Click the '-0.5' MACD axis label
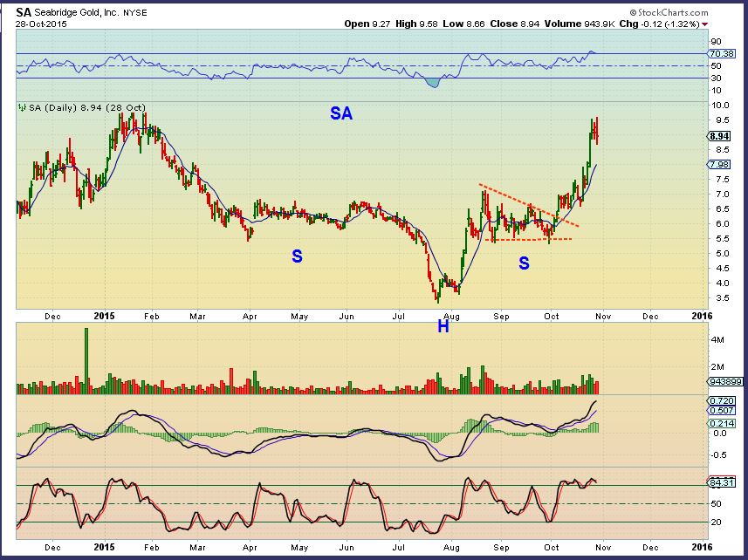The width and height of the screenshot is (748, 560). click(x=718, y=455)
